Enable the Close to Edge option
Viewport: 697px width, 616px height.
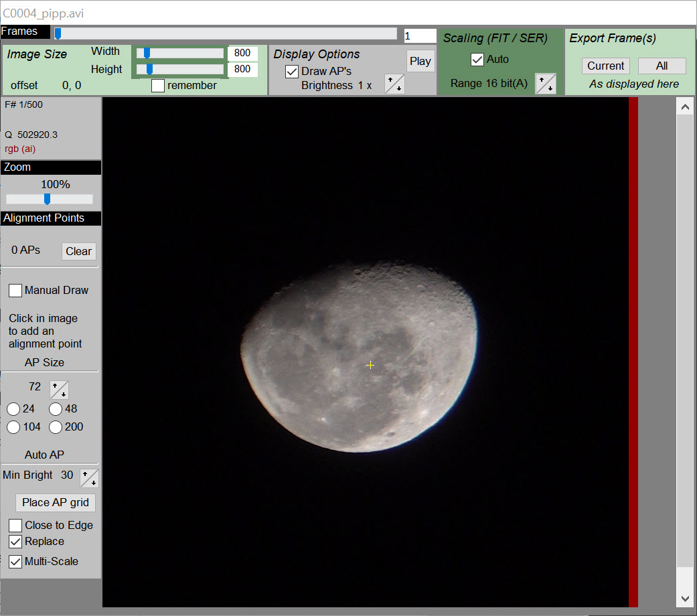coord(15,526)
